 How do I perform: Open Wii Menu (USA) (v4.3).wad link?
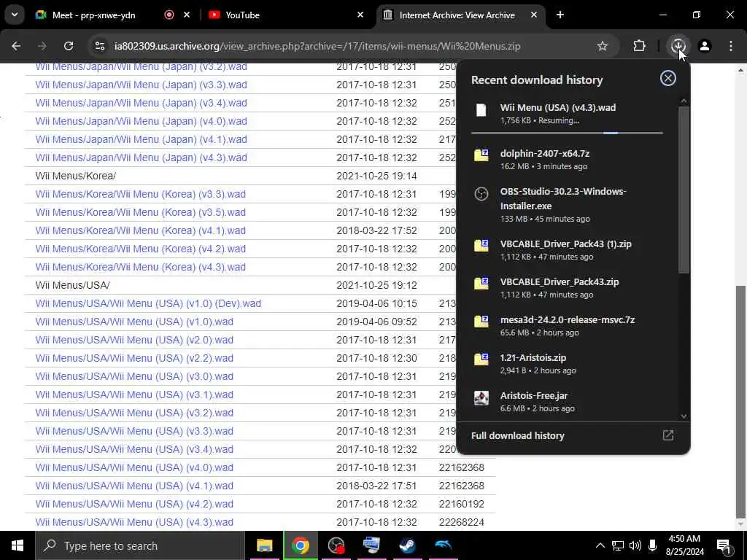[x=134, y=522]
